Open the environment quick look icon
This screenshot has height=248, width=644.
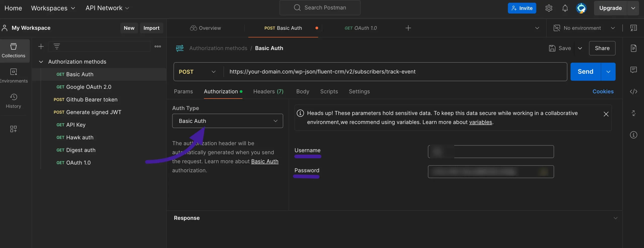click(x=633, y=28)
